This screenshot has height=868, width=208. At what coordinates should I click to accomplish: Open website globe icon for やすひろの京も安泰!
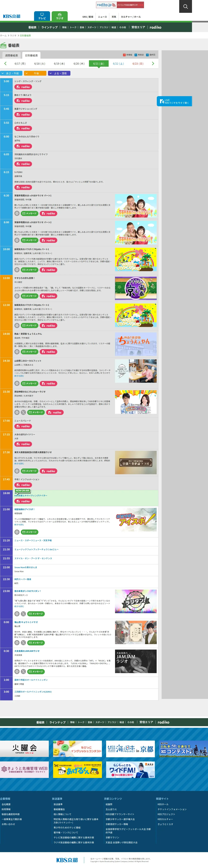[x=17, y=296]
